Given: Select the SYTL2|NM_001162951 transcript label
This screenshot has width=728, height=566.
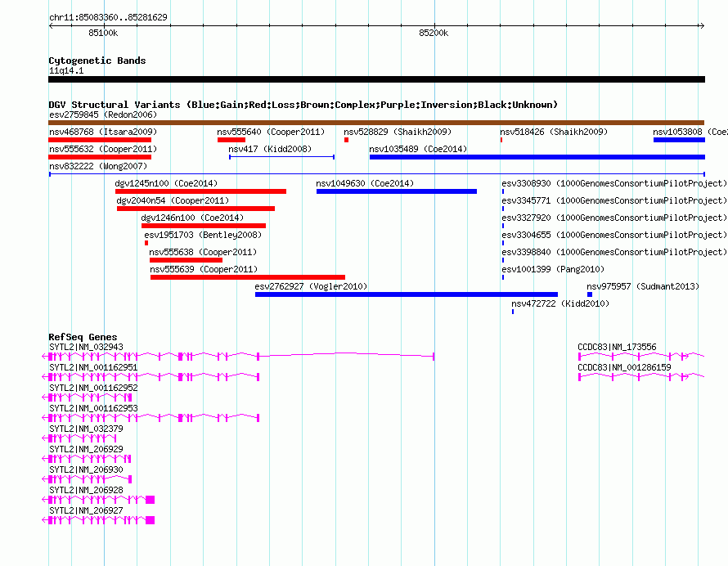Looking at the screenshot, I should pos(93,368).
